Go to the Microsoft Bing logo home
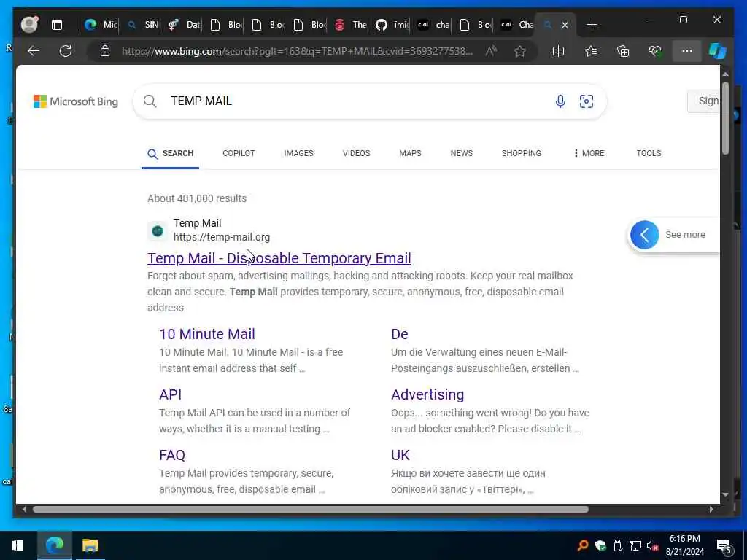 click(x=76, y=101)
